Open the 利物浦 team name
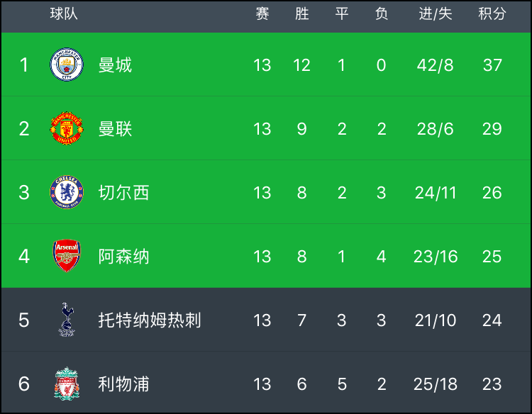Screen dimensions: 532x414 point(123,384)
